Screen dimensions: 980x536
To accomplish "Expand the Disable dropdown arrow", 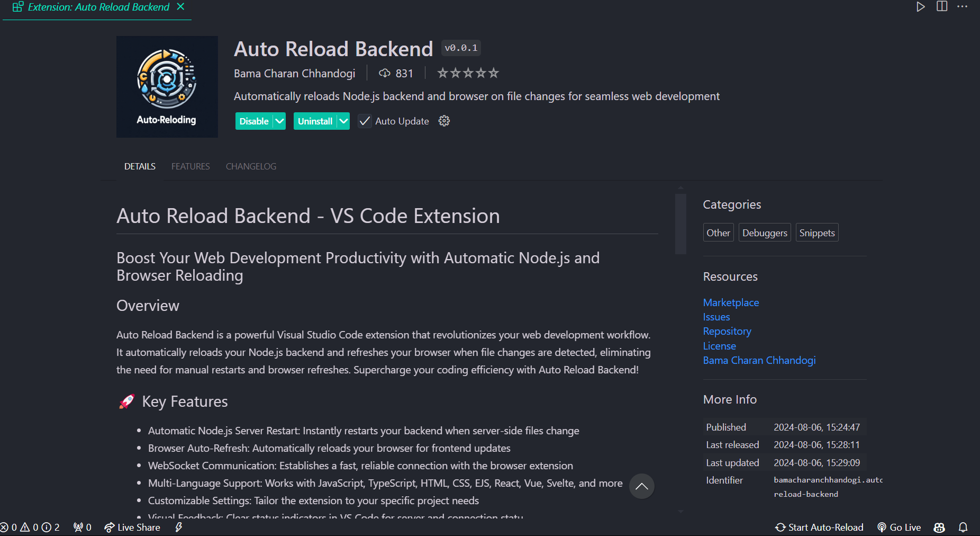I will click(279, 121).
